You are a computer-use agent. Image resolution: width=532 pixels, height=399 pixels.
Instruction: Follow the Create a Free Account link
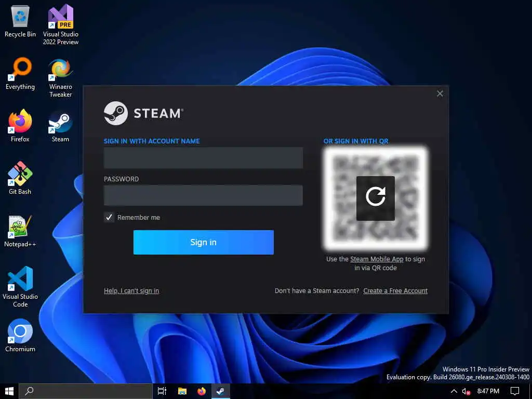pos(395,291)
